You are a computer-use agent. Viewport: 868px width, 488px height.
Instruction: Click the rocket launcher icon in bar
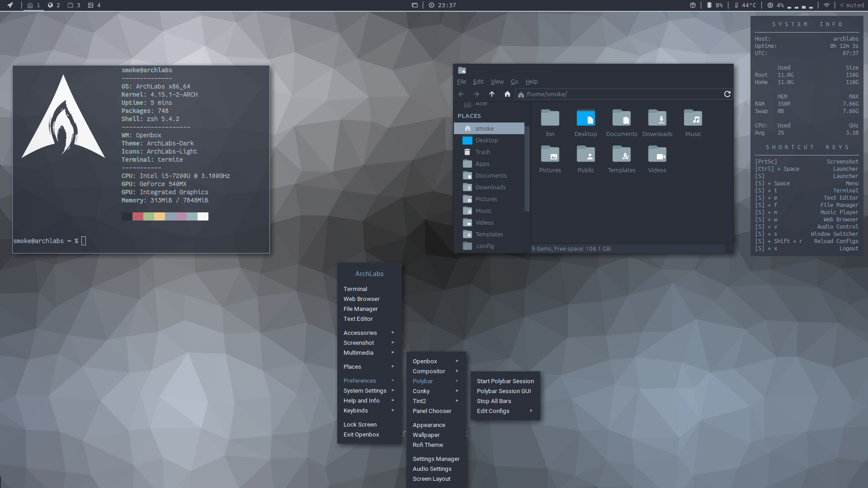pyautogui.click(x=10, y=5)
